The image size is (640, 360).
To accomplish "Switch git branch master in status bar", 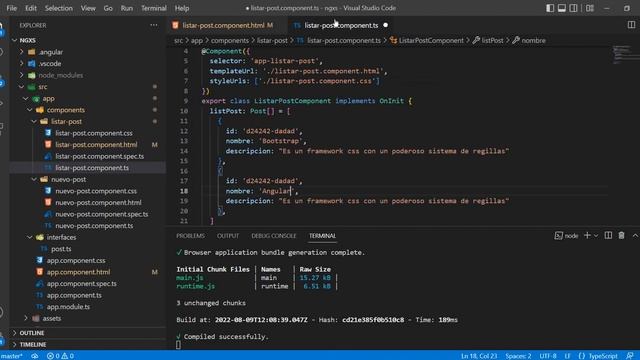I will (11, 356).
